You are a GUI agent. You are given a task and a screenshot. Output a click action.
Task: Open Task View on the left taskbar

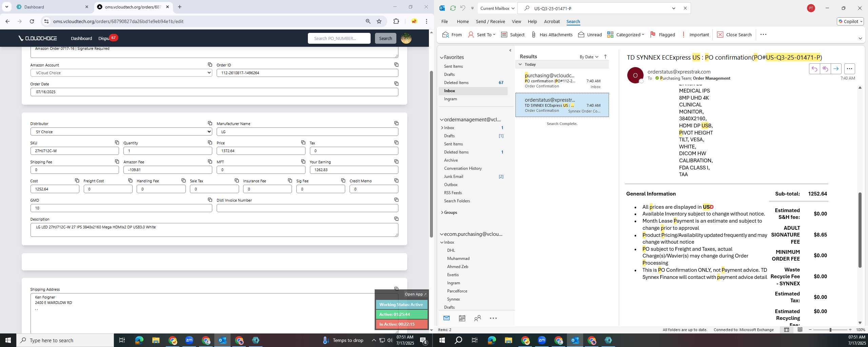point(122,340)
